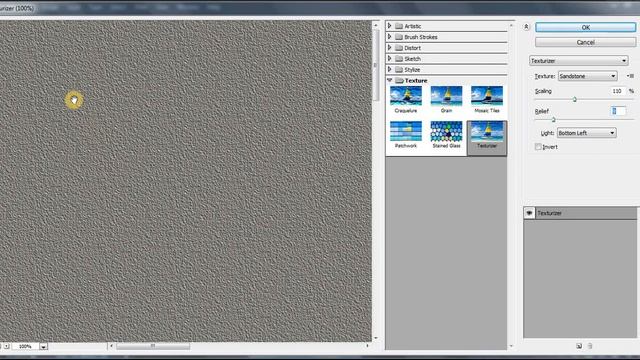This screenshot has height=360, width=640.
Task: Select the Mosaic Tiles filter thumbnail
Action: 487,99
